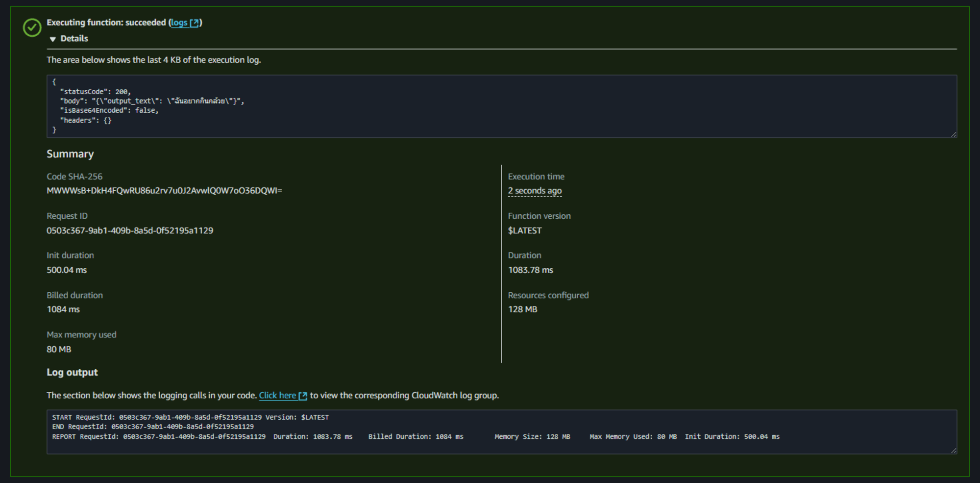The width and height of the screenshot is (980, 483).
Task: Grab the resize handle of the result box
Action: (x=954, y=134)
